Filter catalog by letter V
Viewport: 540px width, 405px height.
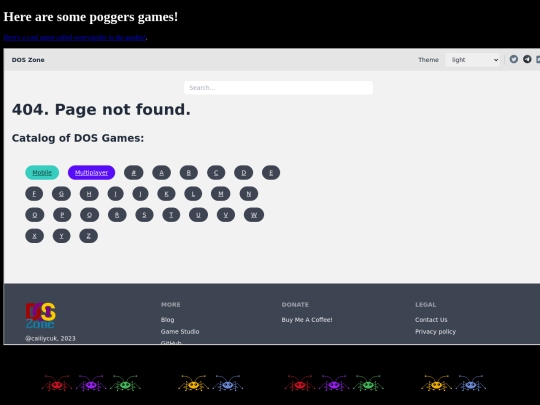[226, 215]
